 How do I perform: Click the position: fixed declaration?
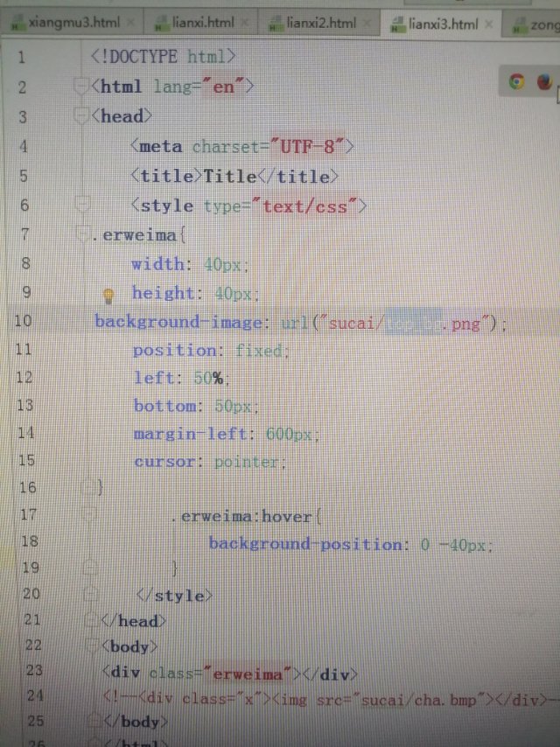coord(211,351)
